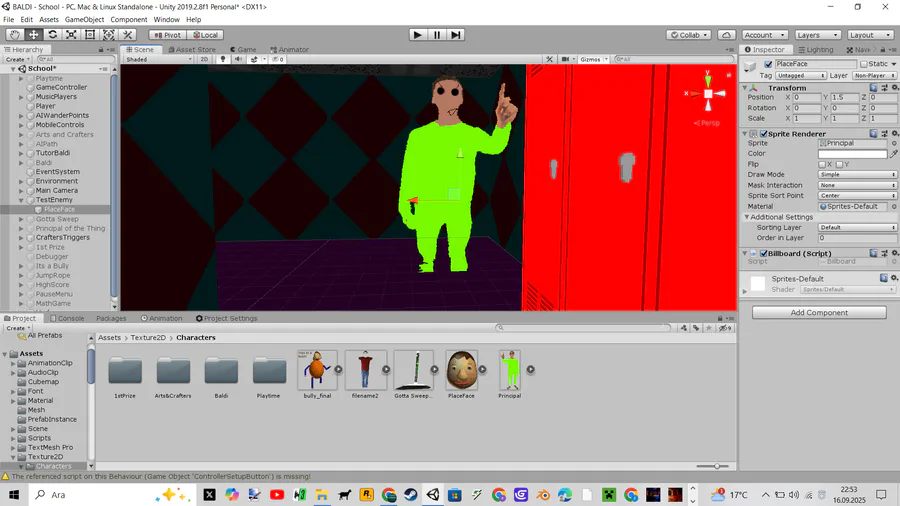Click Order in Layer input field
This screenshot has width=900, height=506.
(x=857, y=238)
